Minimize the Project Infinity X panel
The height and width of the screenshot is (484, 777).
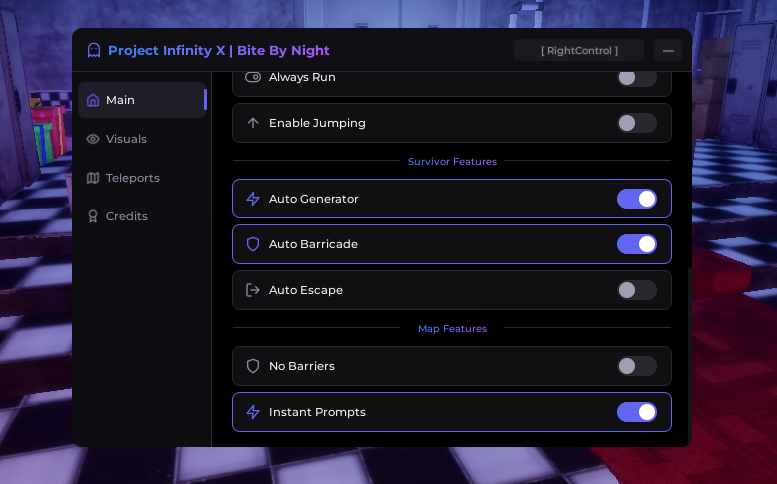pos(668,51)
